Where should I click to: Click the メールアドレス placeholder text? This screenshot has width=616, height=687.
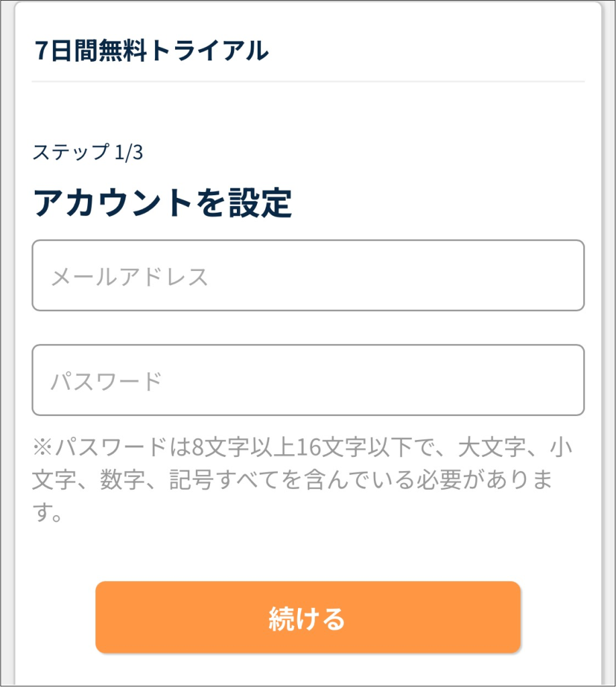click(130, 276)
